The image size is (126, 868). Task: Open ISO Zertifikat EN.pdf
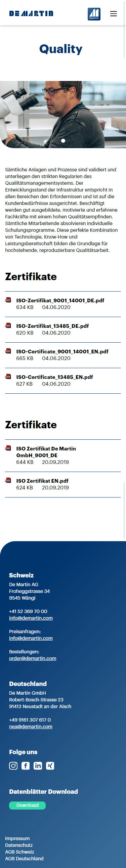42,481
